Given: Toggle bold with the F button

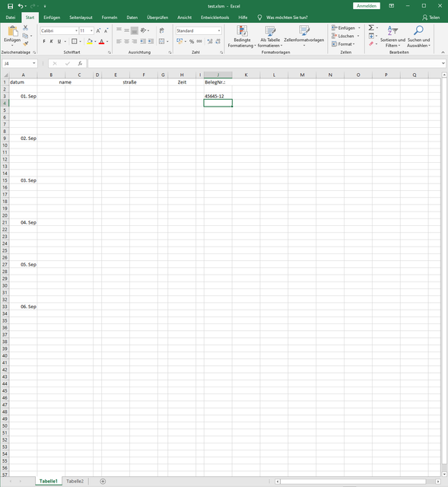Looking at the screenshot, I should 44,41.
